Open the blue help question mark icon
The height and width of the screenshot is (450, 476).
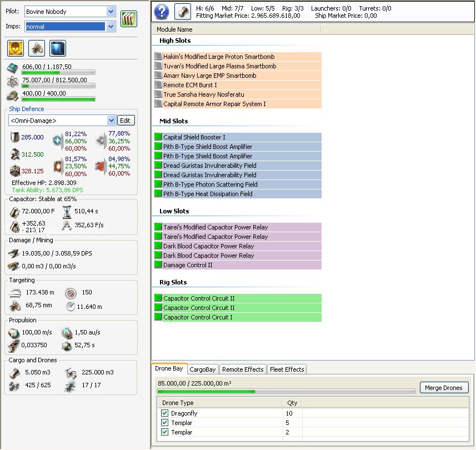point(162,12)
